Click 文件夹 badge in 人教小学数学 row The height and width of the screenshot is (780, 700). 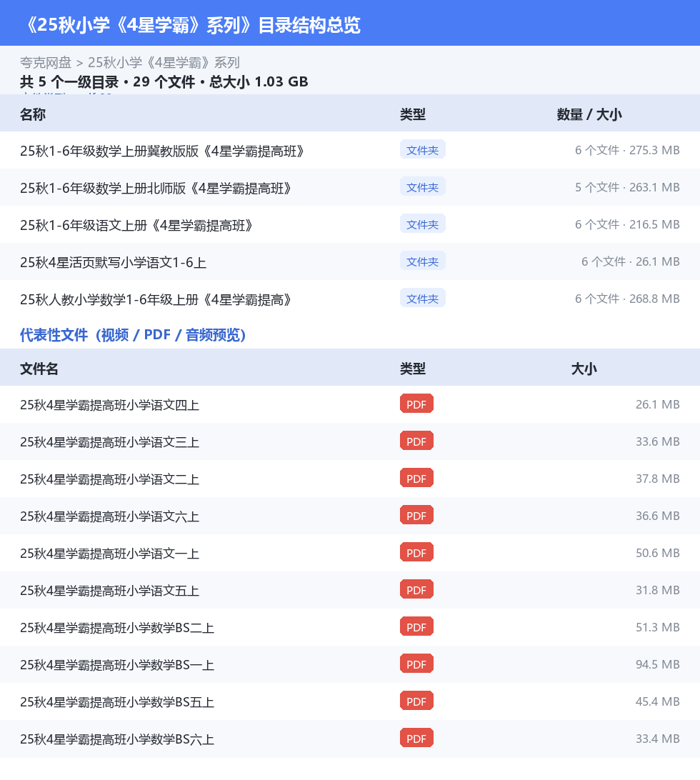coord(422,299)
